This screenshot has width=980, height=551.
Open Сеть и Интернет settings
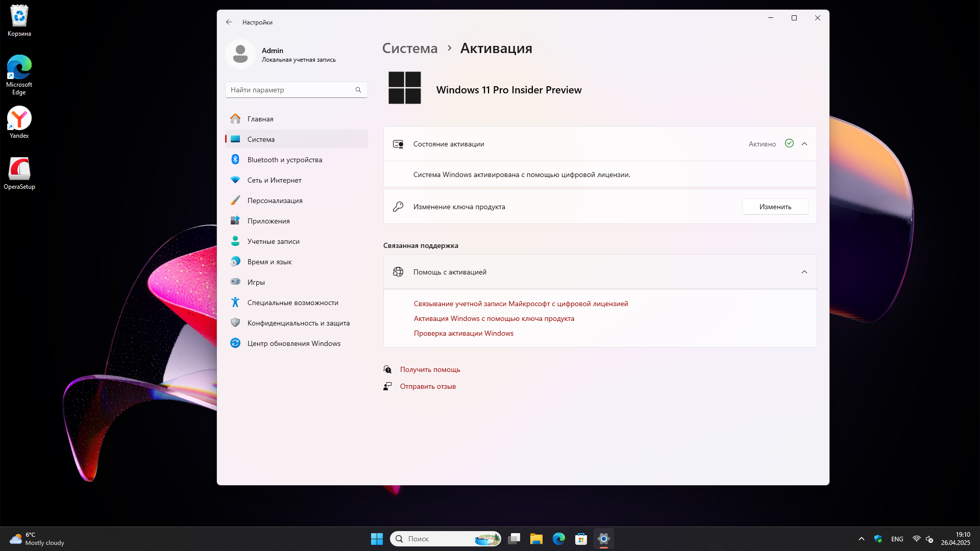(x=274, y=180)
